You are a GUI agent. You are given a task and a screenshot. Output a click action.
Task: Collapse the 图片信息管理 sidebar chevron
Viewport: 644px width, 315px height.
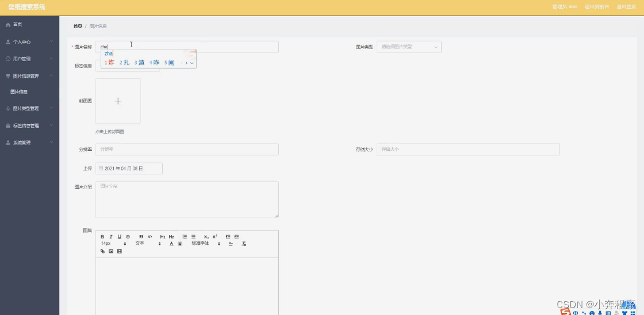click(51, 76)
